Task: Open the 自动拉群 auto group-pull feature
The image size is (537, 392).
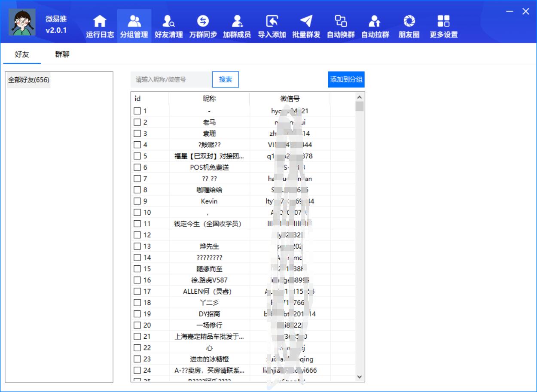Action: [375, 24]
